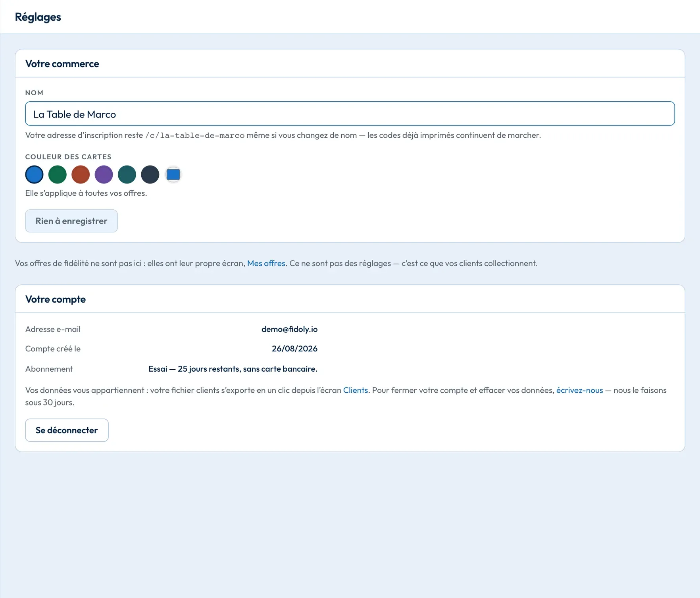700x598 pixels.
Task: Click the Votre commerce section header
Action: click(62, 64)
